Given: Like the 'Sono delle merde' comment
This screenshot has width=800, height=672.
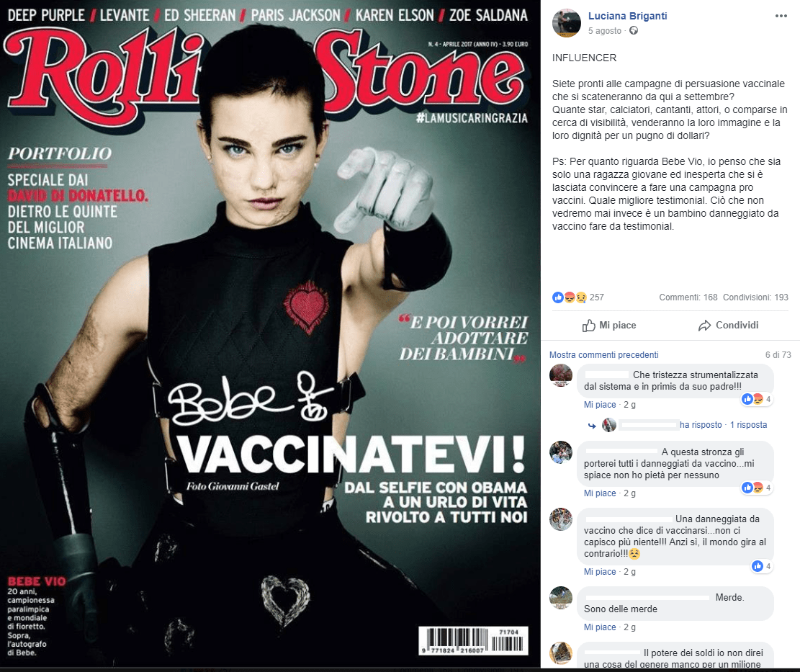Looking at the screenshot, I should coord(600,627).
